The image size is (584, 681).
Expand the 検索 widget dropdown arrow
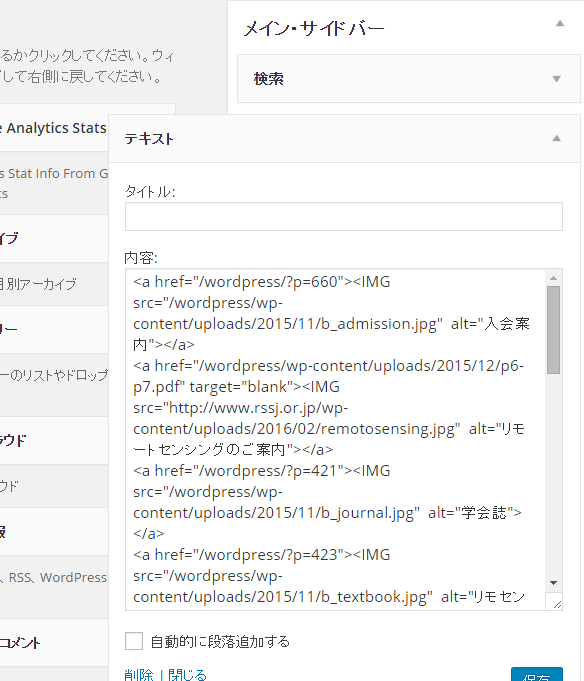[x=556, y=79]
